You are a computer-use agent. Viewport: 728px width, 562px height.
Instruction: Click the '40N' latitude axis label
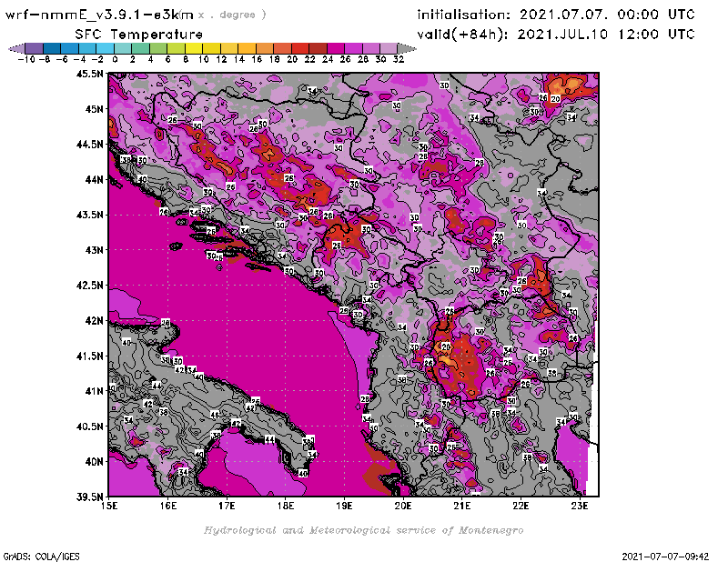click(x=94, y=462)
